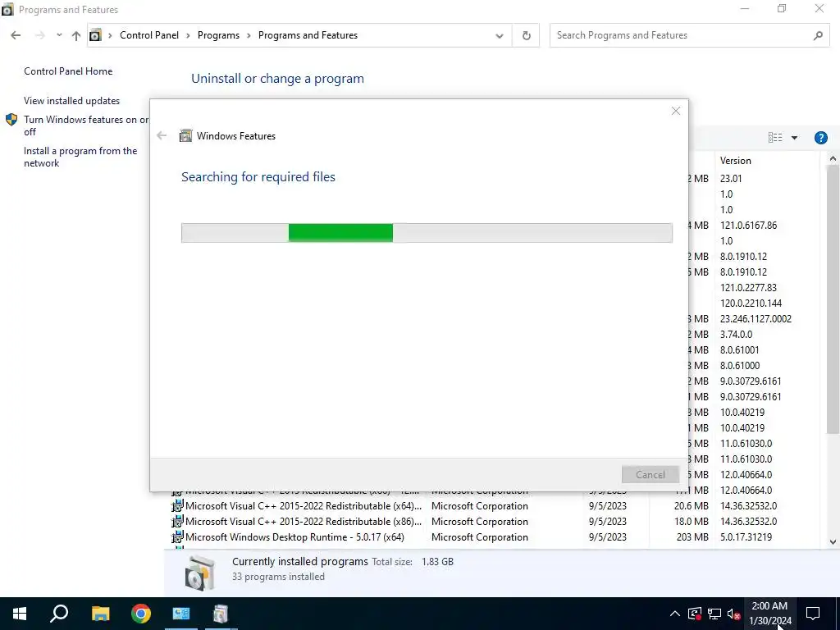Select Microsoft Visual C++ 2015-2022 Redistributable (x64)
This screenshot has width=840, height=630.
[304, 505]
